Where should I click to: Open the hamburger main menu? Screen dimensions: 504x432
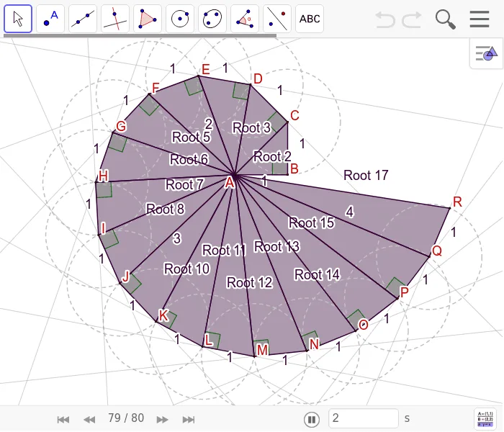coord(480,19)
